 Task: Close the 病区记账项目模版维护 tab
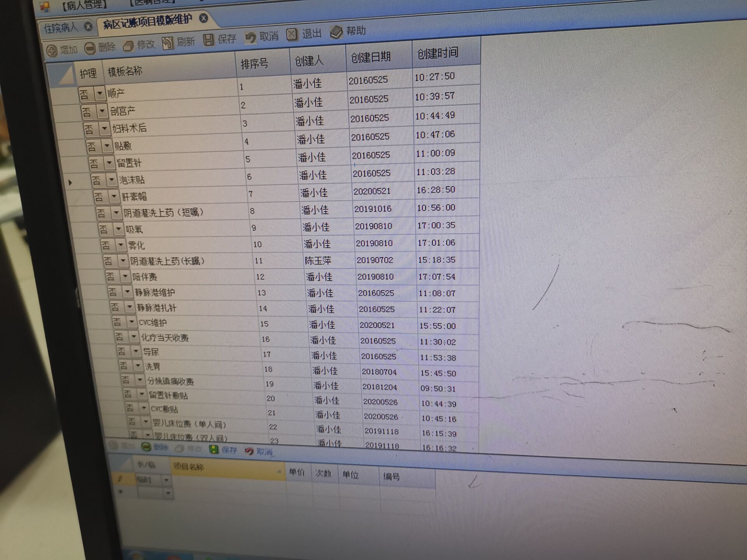203,18
